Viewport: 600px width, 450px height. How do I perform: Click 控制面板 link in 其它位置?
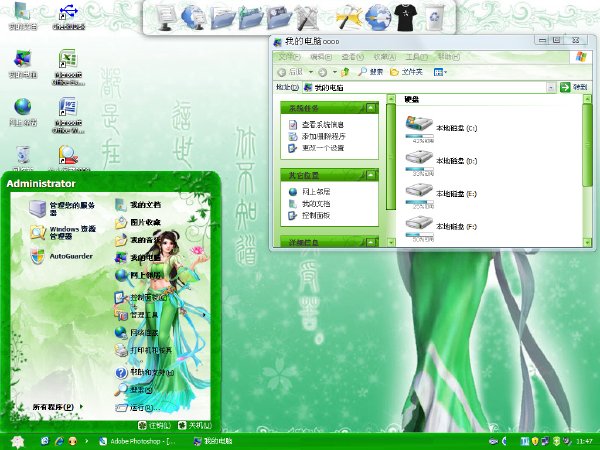tap(310, 215)
